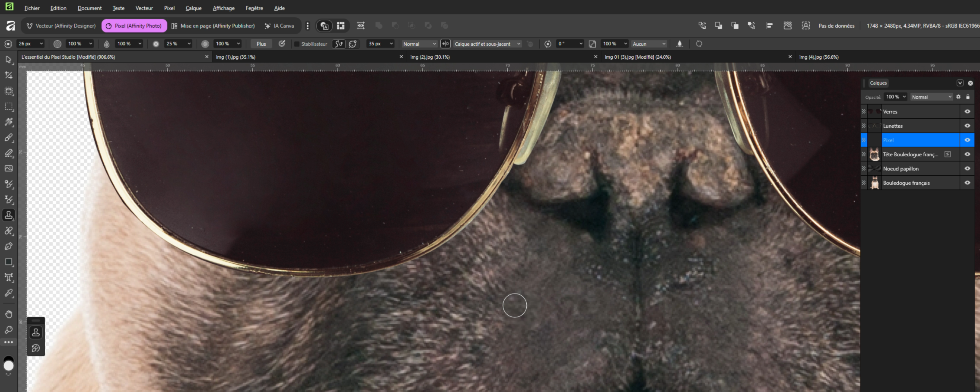Select the Zoom magnifier tool

9,330
